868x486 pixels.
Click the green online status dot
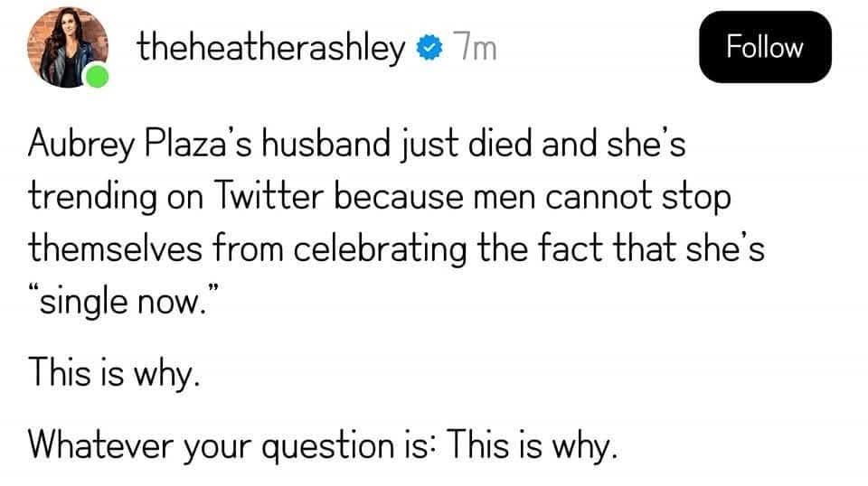point(98,76)
